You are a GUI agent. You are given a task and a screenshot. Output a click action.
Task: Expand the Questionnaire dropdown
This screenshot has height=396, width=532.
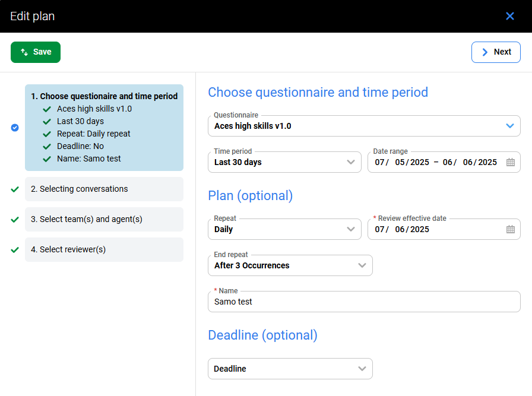509,126
